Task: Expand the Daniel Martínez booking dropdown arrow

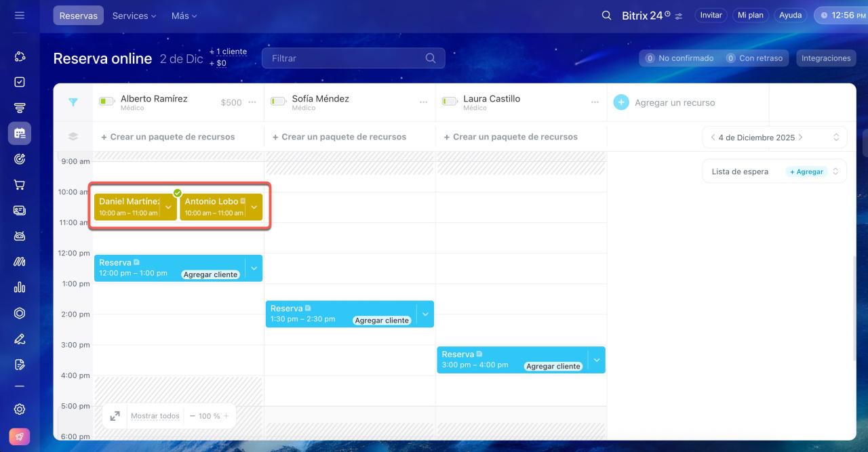Action: coord(168,207)
